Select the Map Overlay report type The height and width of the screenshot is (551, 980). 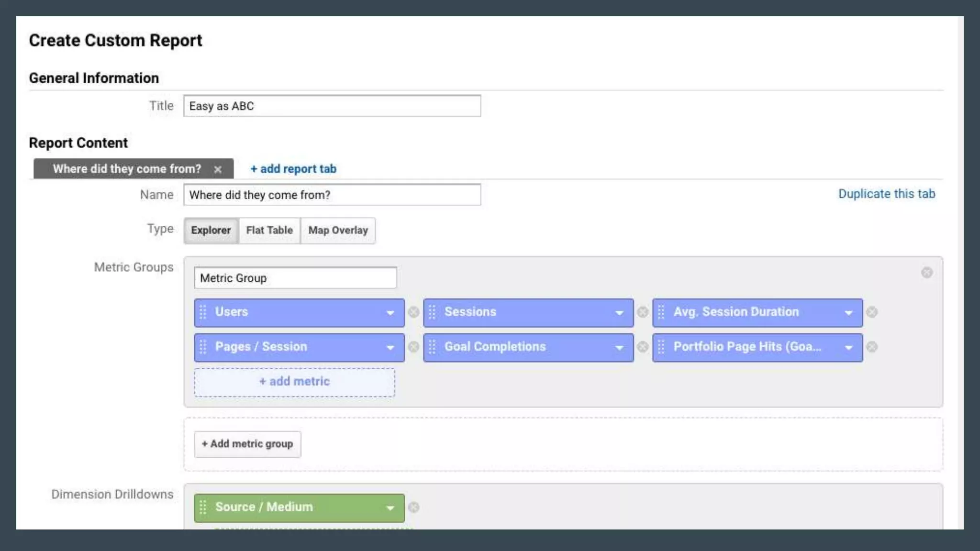(338, 231)
